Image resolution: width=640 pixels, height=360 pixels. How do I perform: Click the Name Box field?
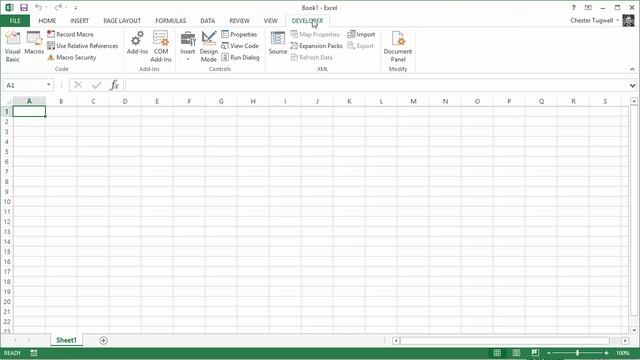coord(24,85)
